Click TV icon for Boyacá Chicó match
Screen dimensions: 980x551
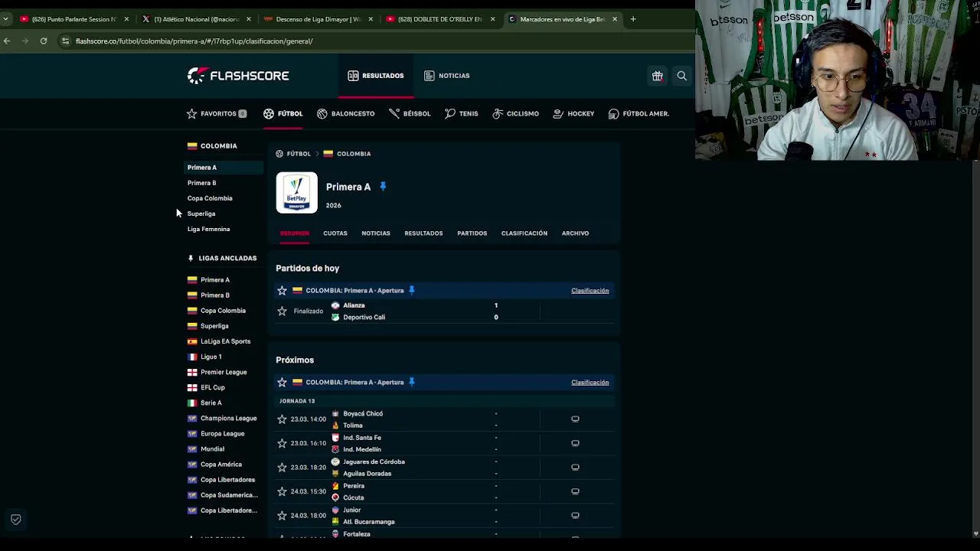click(x=575, y=419)
